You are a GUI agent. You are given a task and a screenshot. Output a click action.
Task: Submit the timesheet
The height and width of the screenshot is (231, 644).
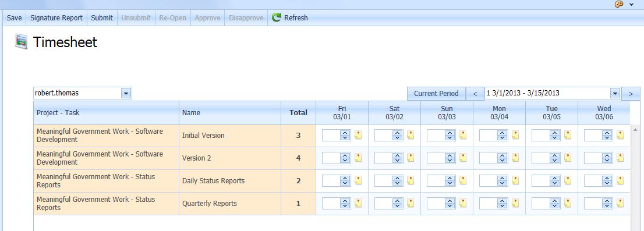102,18
